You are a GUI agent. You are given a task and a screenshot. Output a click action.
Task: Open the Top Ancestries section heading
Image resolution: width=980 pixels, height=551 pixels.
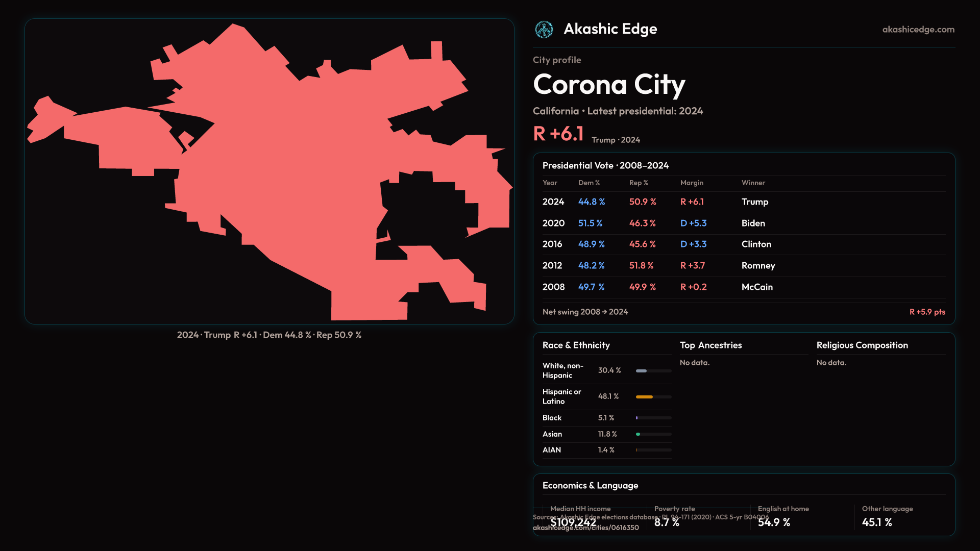710,345
